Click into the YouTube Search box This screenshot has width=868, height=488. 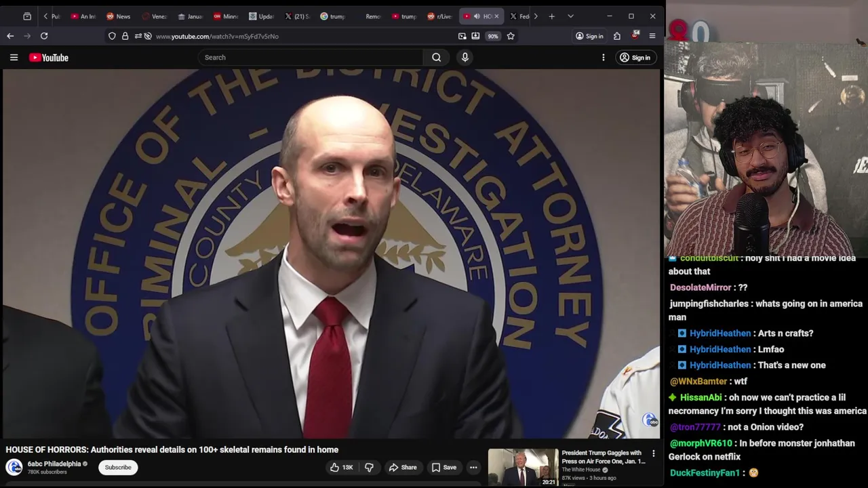pyautogui.click(x=311, y=58)
